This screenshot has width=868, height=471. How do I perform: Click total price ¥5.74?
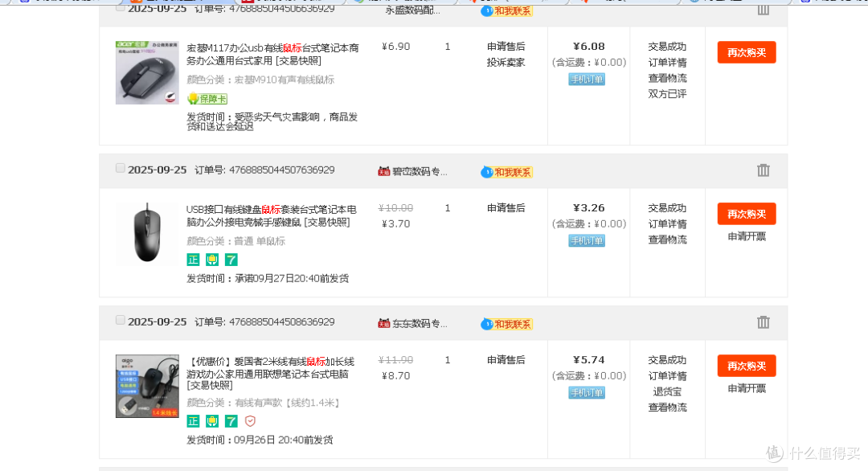coord(588,360)
